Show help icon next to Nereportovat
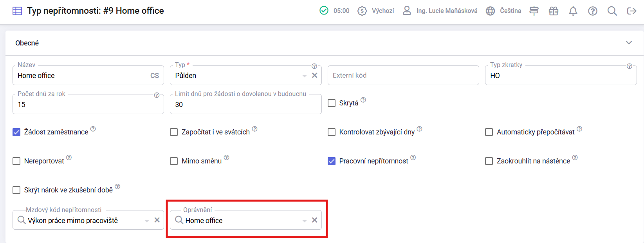This screenshot has height=243, width=644. pos(69,158)
